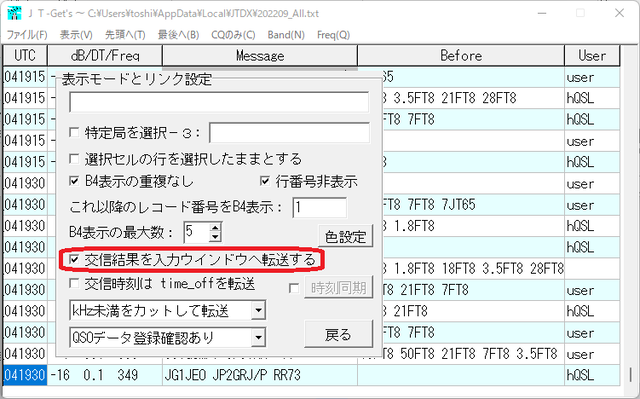Image resolution: width=640 pixels, height=399 pixels.
Task: Click the 最後へ(B) menu item
Action: click(178, 35)
